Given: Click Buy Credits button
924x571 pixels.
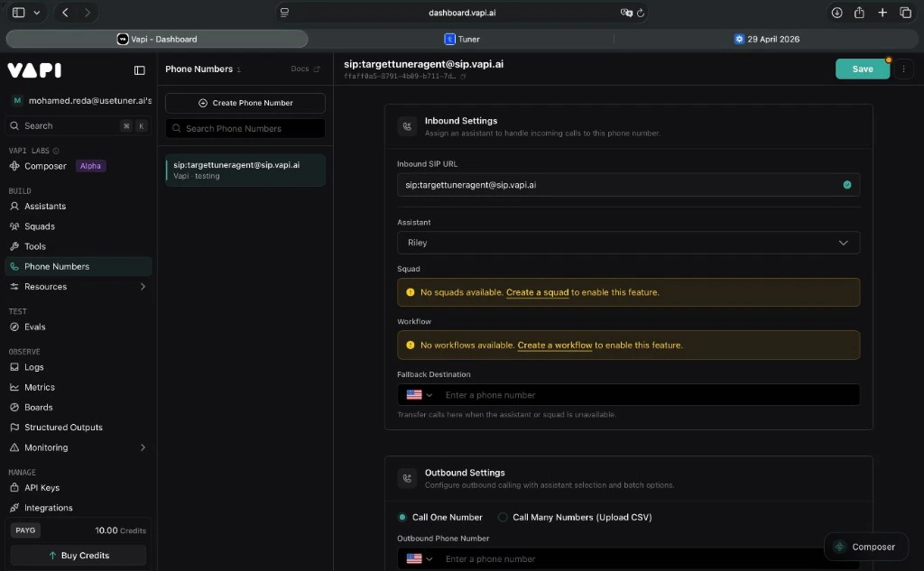Looking at the screenshot, I should (x=79, y=555).
